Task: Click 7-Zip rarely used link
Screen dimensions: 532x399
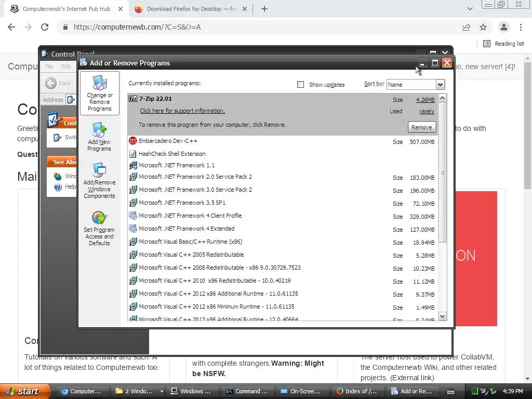Action: coord(427,111)
